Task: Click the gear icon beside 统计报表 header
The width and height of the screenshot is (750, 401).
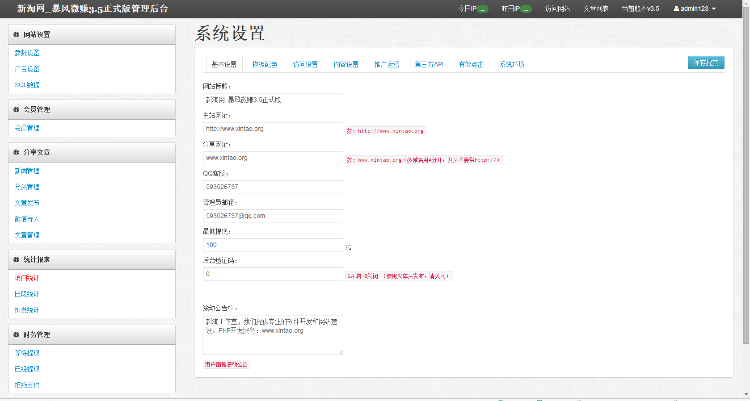Action: [16, 259]
